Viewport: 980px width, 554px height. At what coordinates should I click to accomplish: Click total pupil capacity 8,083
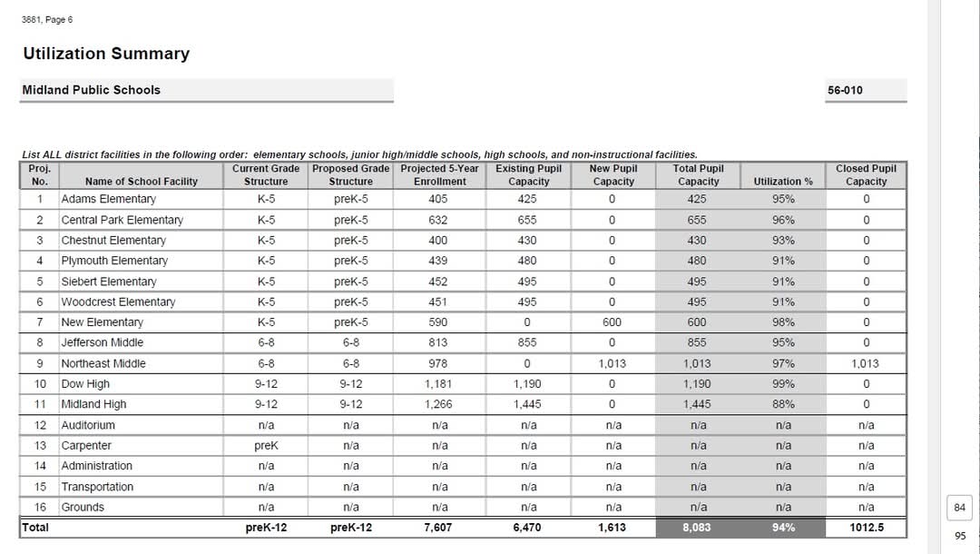point(697,527)
